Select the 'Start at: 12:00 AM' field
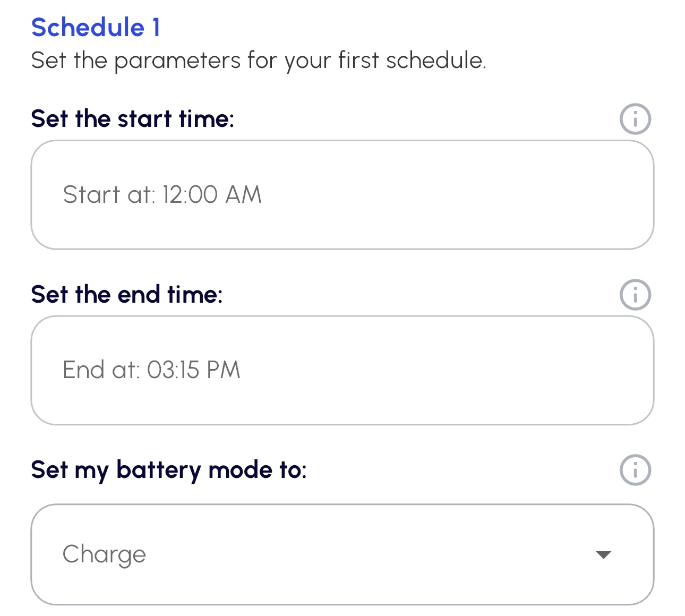The image size is (685, 616). tap(342, 195)
